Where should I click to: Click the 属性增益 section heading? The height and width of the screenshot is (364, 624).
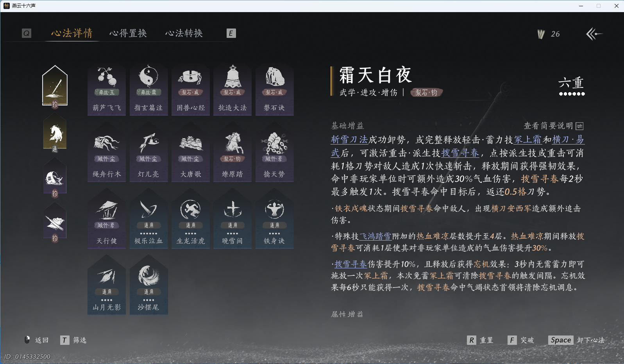pos(347,314)
